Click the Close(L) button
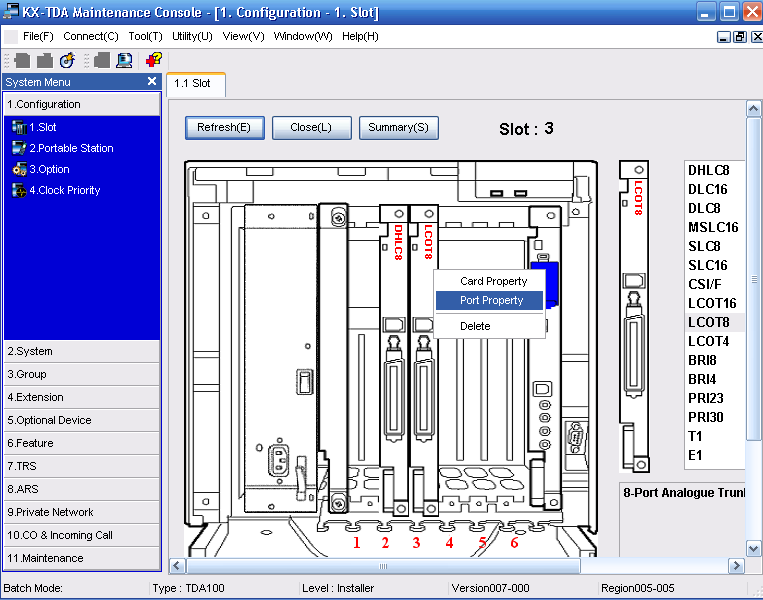 311,127
